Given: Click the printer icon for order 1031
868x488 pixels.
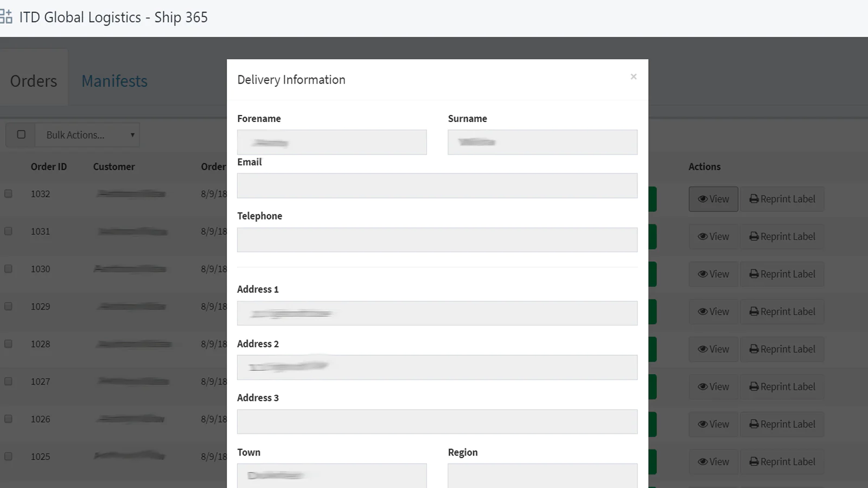Looking at the screenshot, I should 754,236.
